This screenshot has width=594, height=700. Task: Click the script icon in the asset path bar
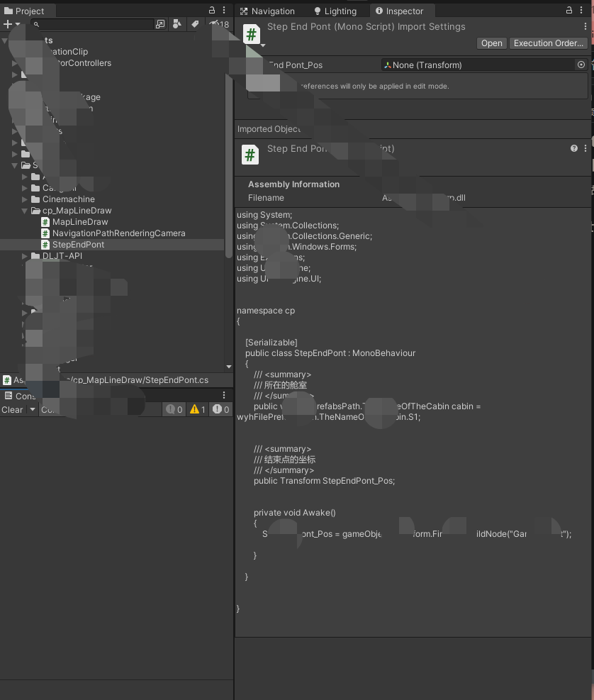6,380
